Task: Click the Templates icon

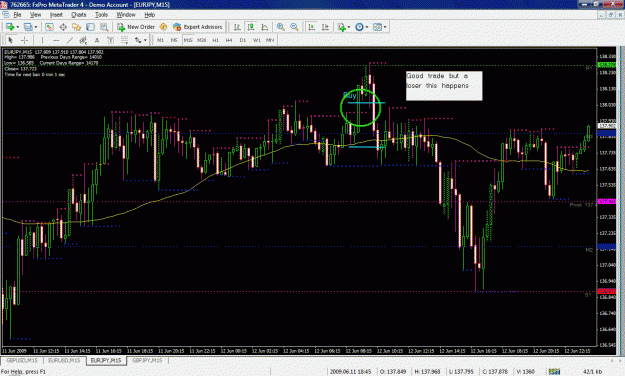Action: point(377,27)
